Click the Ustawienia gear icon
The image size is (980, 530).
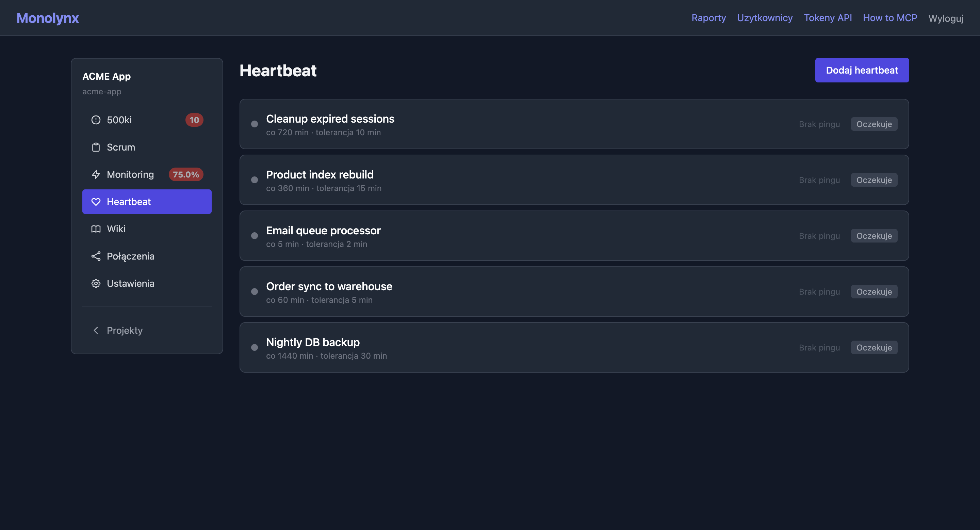coord(96,284)
